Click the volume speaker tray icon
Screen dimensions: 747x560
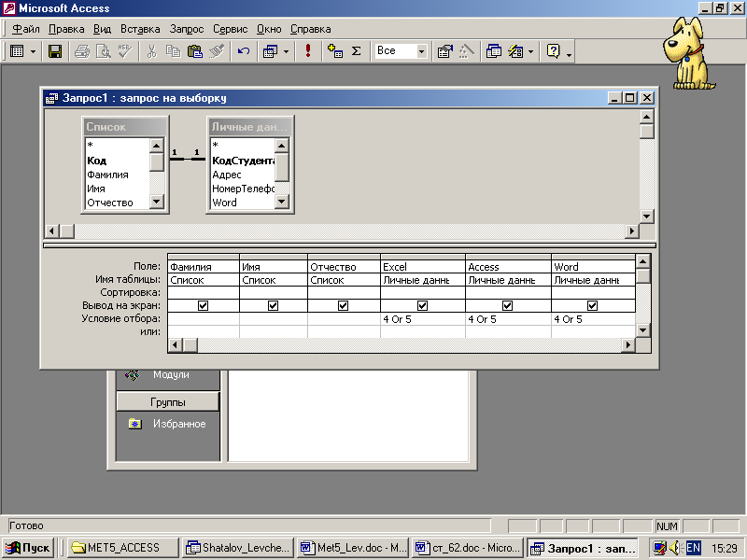(x=674, y=548)
